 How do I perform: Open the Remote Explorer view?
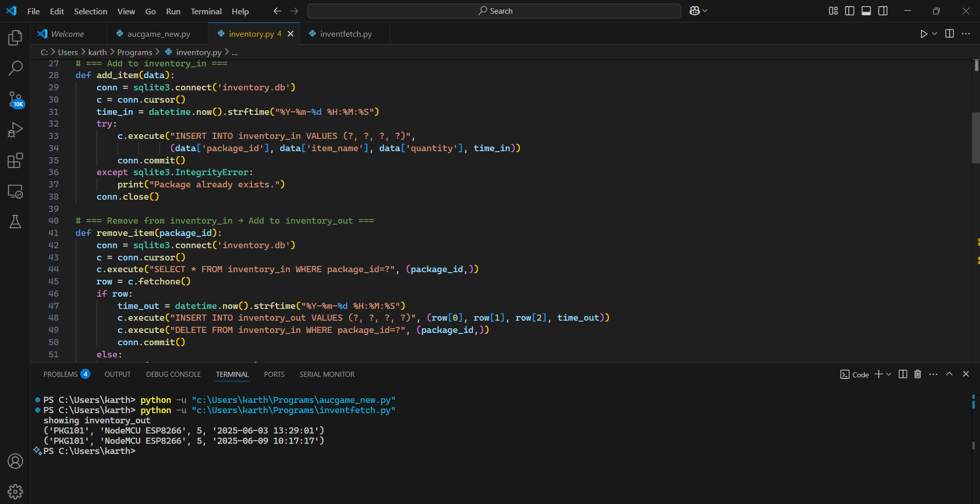15,191
